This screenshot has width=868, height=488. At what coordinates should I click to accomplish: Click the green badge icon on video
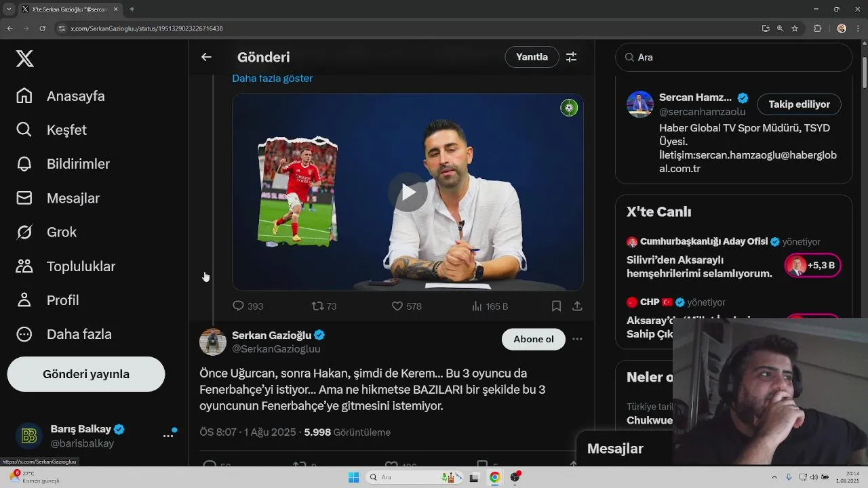point(569,108)
